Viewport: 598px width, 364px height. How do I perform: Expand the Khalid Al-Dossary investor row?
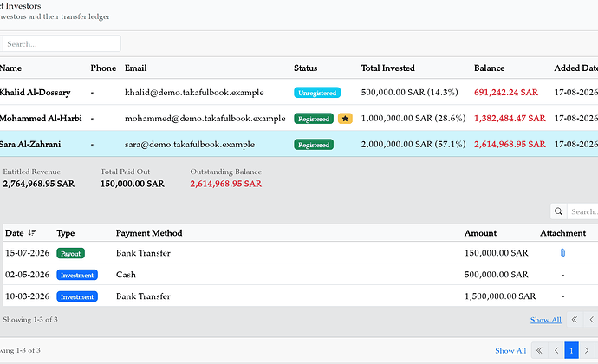[299, 93]
